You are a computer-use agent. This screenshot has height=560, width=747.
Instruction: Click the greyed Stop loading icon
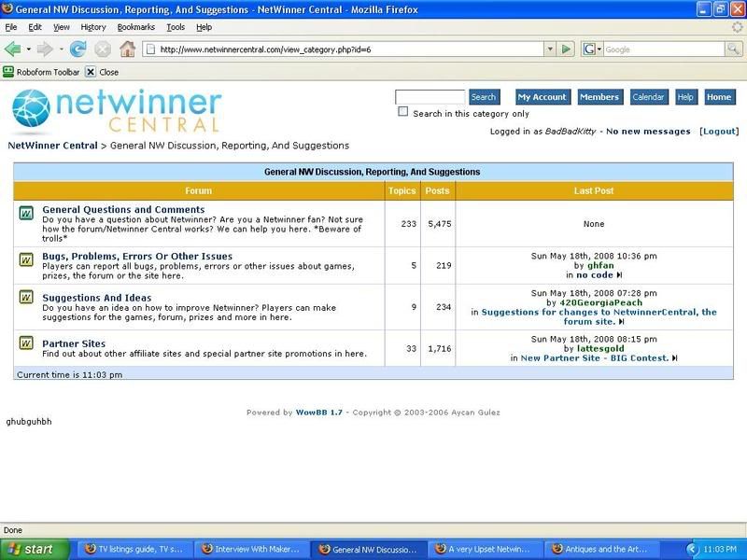tap(103, 49)
